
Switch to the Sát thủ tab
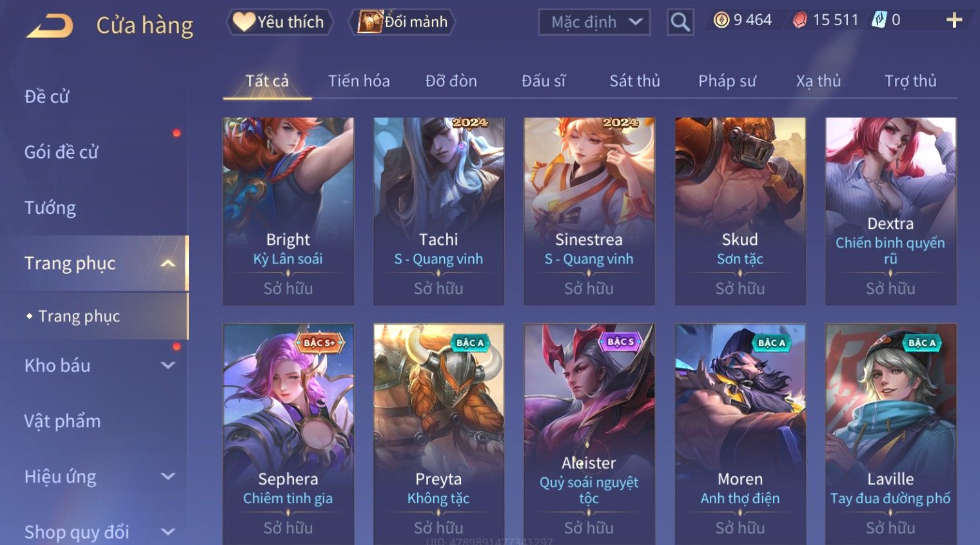coord(634,81)
